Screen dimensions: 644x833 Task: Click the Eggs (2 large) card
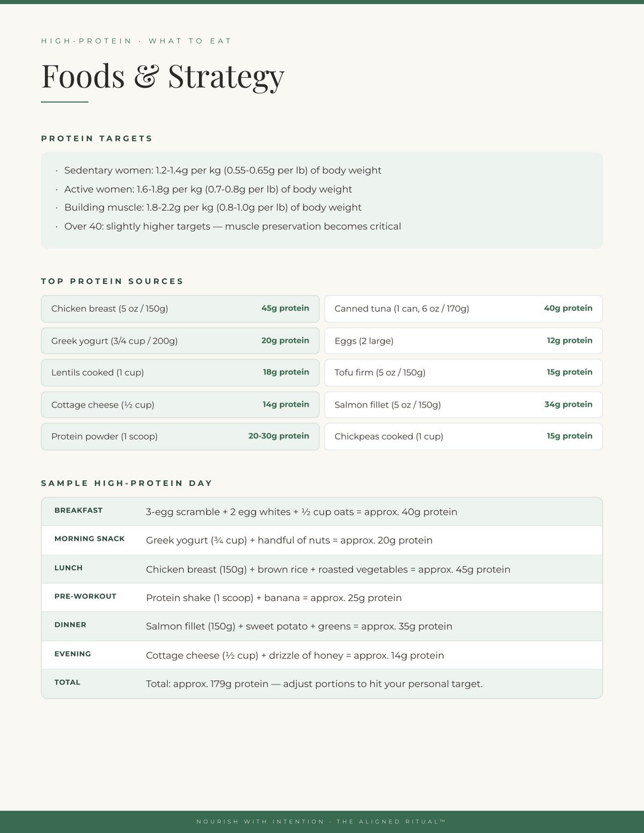tap(464, 341)
